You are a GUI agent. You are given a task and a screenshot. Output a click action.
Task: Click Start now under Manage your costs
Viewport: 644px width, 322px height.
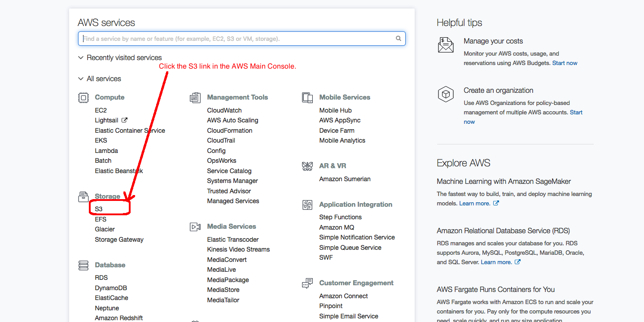click(x=565, y=63)
